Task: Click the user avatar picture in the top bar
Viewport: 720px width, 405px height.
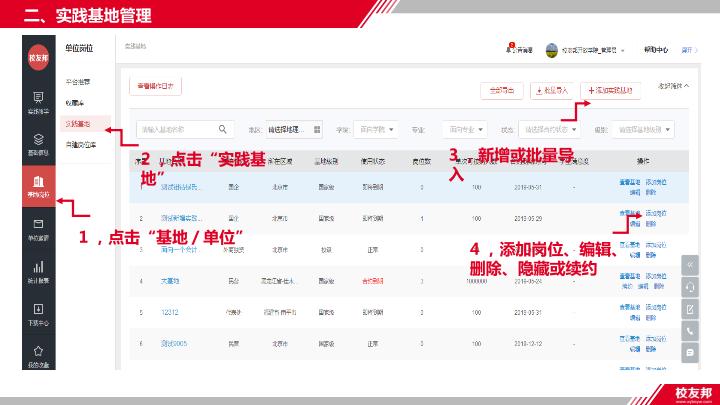Action: 553,48
